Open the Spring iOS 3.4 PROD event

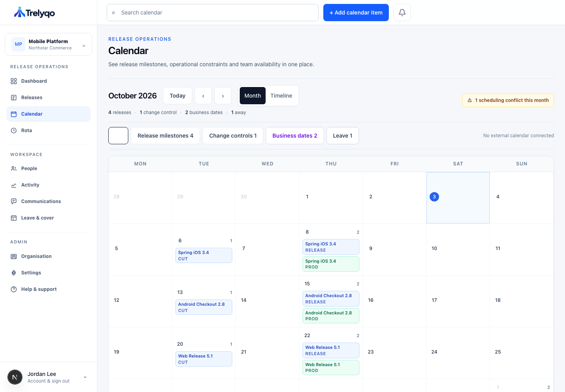331,264
